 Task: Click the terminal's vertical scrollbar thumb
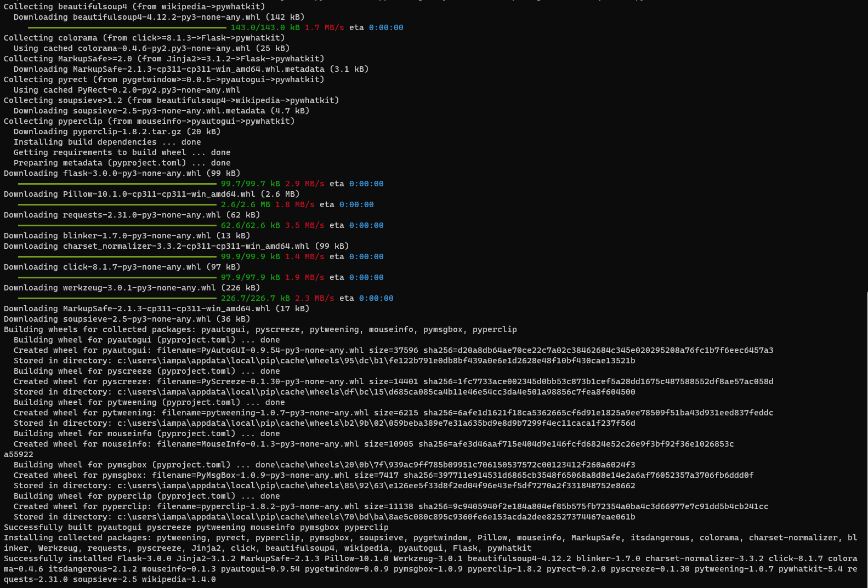[866, 439]
